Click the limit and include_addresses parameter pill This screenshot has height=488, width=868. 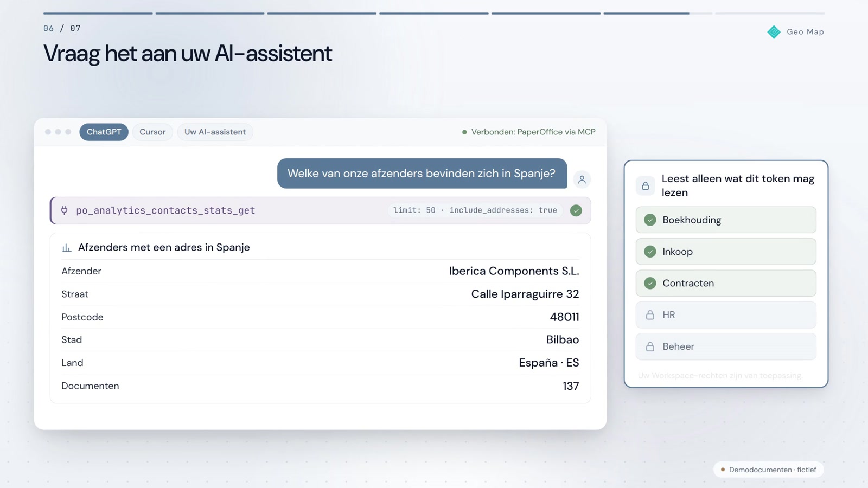[475, 210]
